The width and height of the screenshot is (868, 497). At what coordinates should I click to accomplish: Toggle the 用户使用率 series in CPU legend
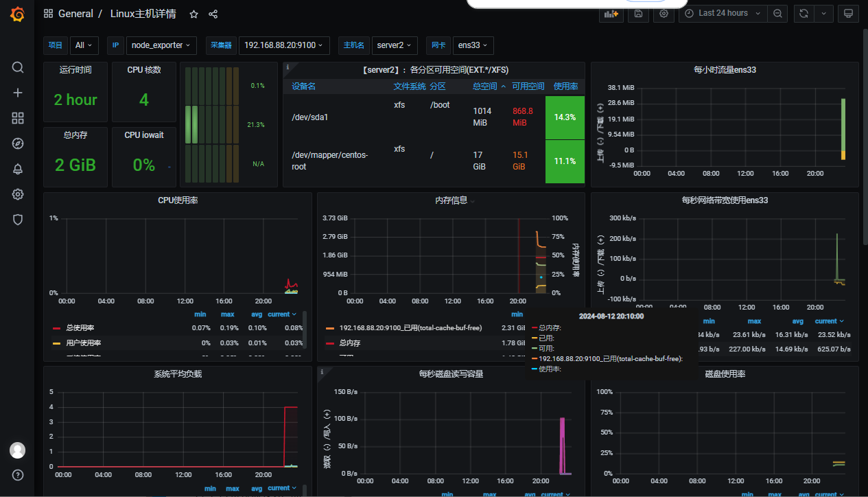(83, 343)
